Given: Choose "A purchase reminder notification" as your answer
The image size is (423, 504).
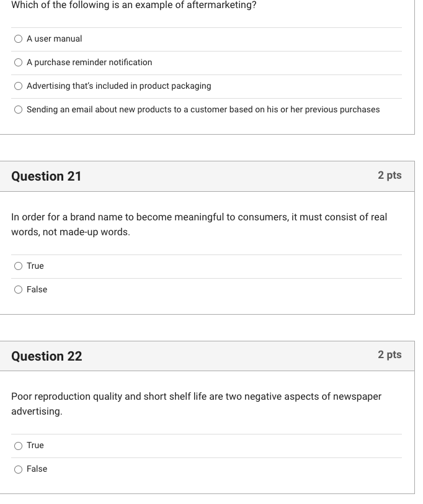Looking at the screenshot, I should [x=19, y=62].
